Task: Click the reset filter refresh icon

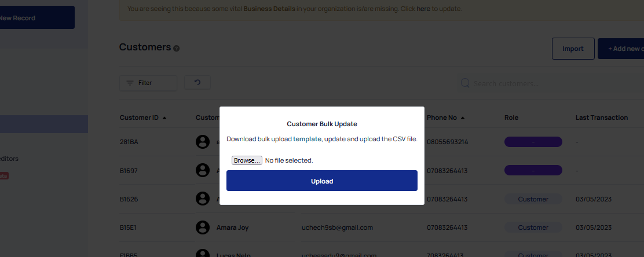Action: click(x=197, y=82)
